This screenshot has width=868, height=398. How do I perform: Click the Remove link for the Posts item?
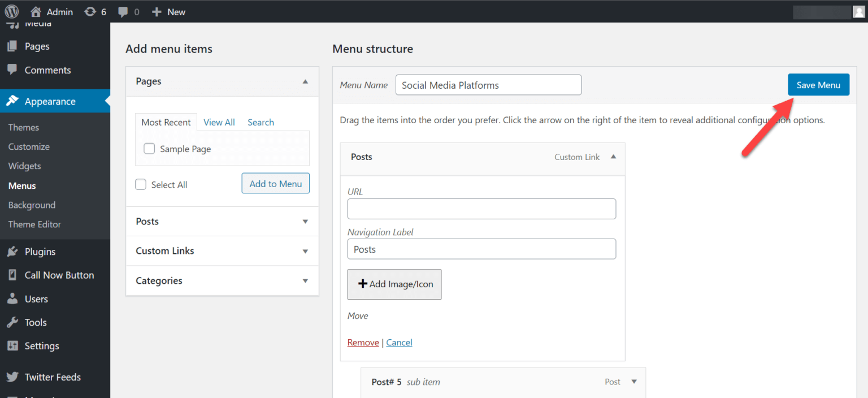coord(363,342)
